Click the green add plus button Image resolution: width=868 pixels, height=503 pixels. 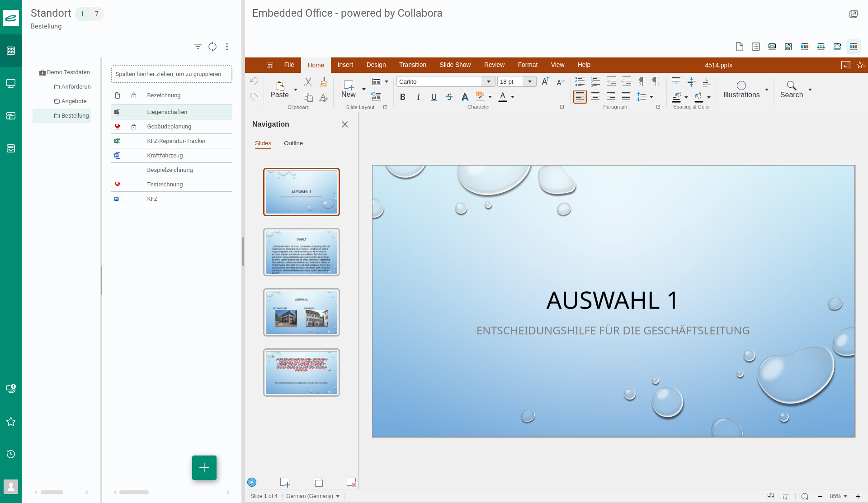coord(204,468)
